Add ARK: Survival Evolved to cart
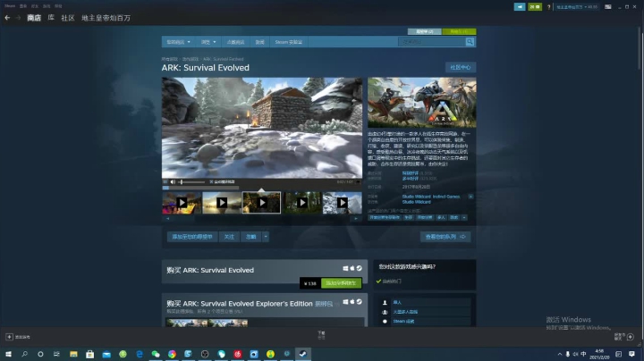The image size is (644, 361). (x=341, y=283)
